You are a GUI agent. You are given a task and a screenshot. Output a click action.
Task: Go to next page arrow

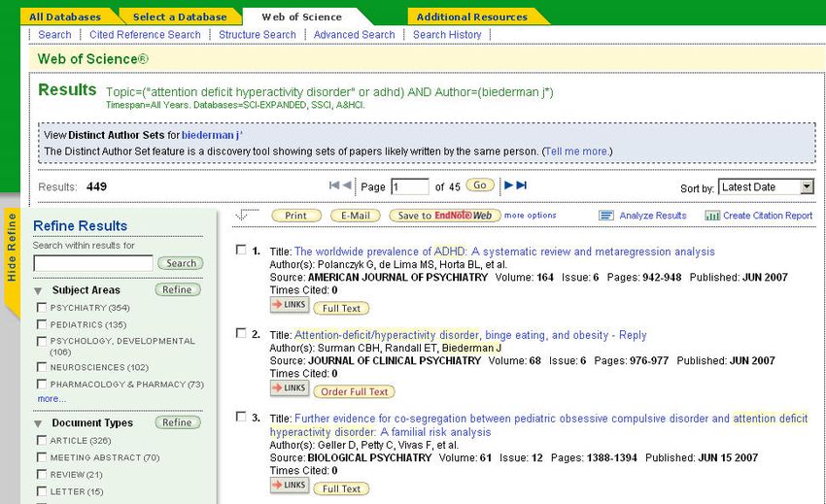508,185
